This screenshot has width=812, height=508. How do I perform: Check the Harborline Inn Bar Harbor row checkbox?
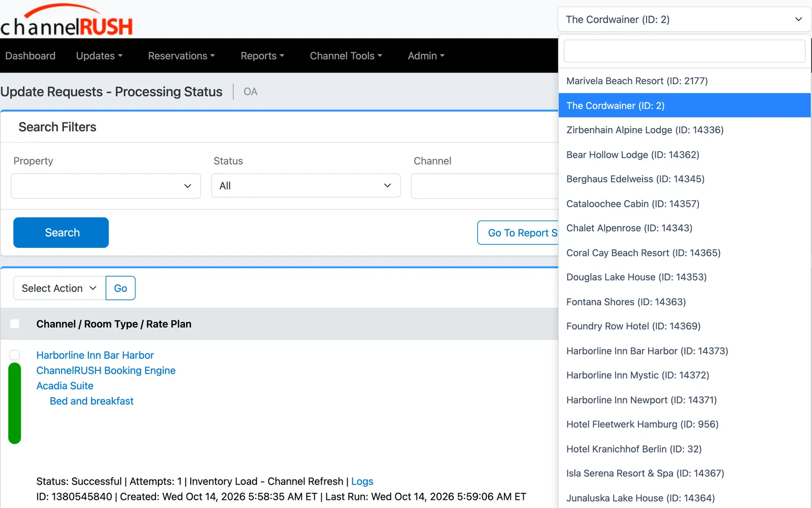(x=15, y=355)
